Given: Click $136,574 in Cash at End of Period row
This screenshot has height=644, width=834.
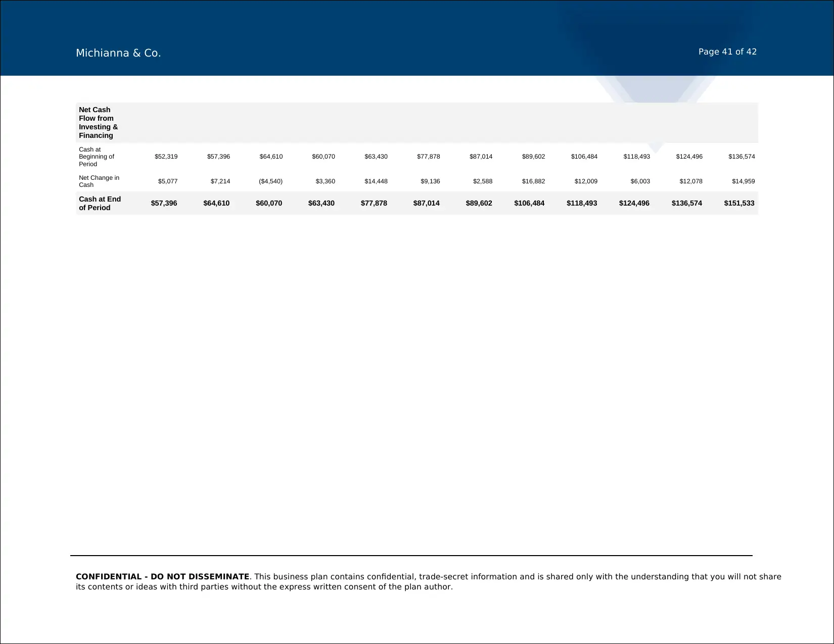Looking at the screenshot, I should (x=687, y=204).
